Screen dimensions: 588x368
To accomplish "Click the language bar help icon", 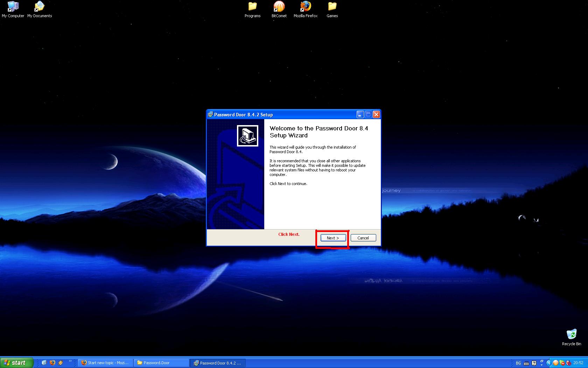I will (x=534, y=363).
